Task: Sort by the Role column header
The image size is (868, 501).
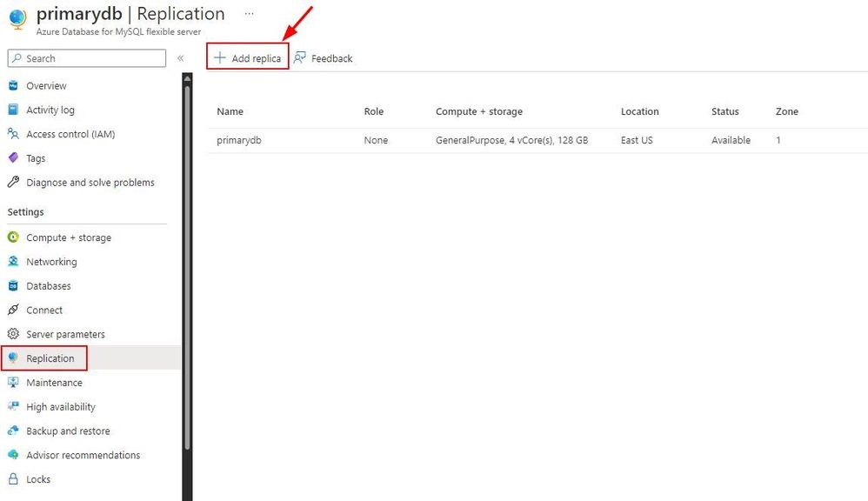Action: 374,111
